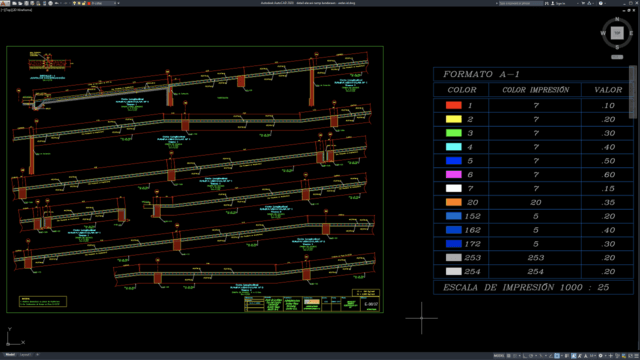The width and height of the screenshot is (640, 360).
Task: Toggle the layer lock icon in toolbar
Action: 84,3
